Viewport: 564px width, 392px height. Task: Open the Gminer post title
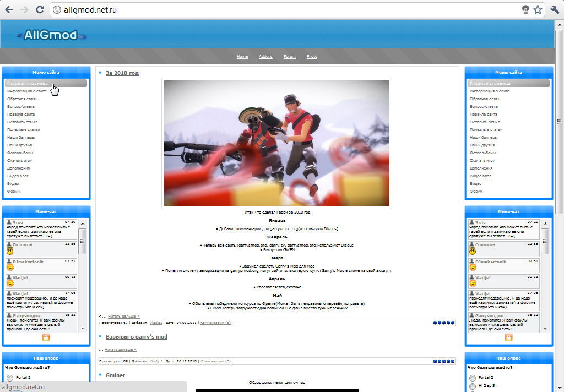point(115,375)
